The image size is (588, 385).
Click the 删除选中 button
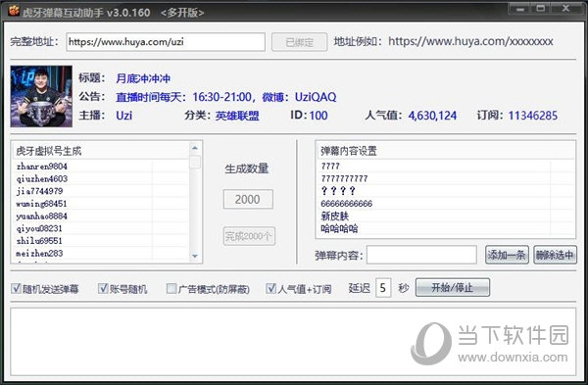click(x=555, y=255)
